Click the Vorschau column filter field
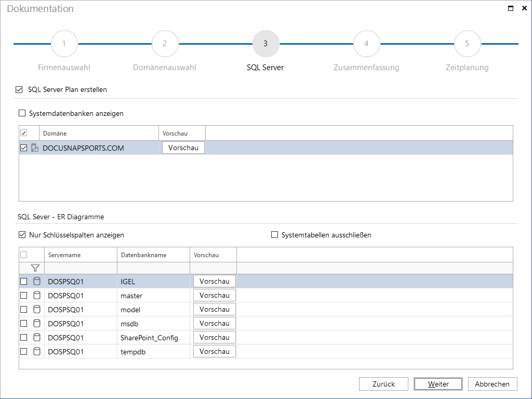This screenshot has height=399, width=532. (x=213, y=268)
